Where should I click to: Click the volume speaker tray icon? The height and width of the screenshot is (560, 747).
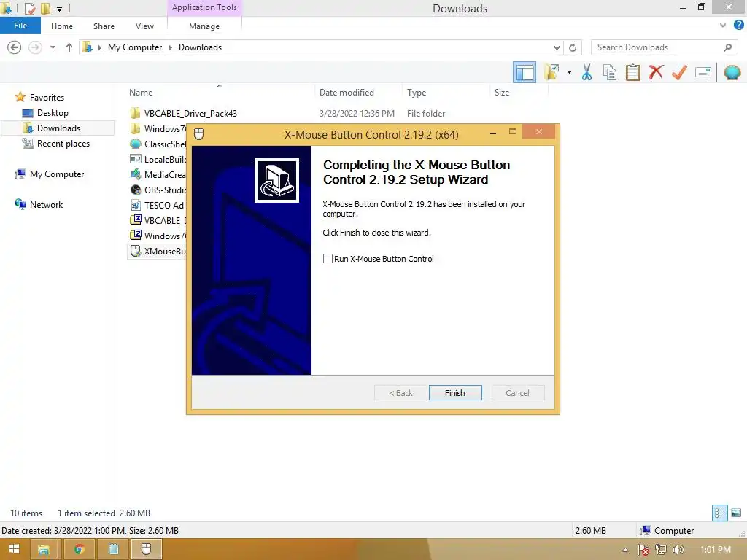[x=678, y=550]
